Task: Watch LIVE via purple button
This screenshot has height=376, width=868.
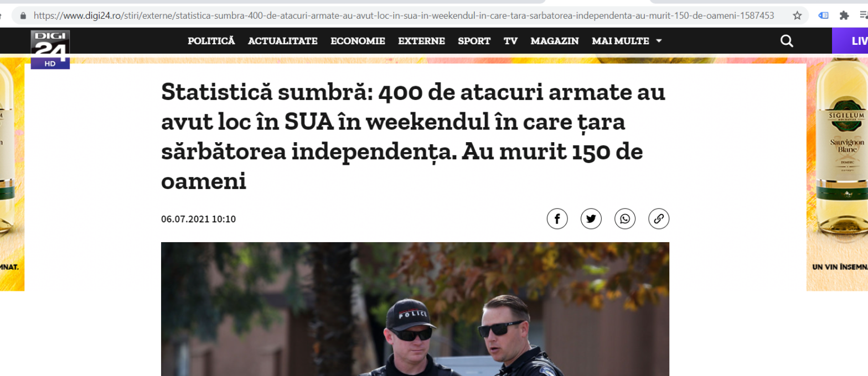Action: 850,41
